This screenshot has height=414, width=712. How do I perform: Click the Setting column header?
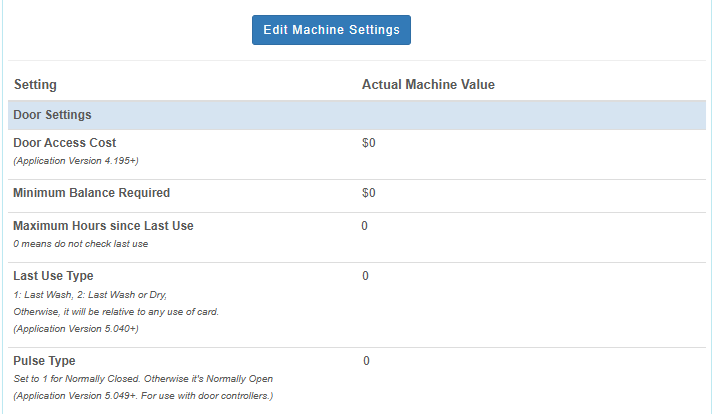coord(35,85)
